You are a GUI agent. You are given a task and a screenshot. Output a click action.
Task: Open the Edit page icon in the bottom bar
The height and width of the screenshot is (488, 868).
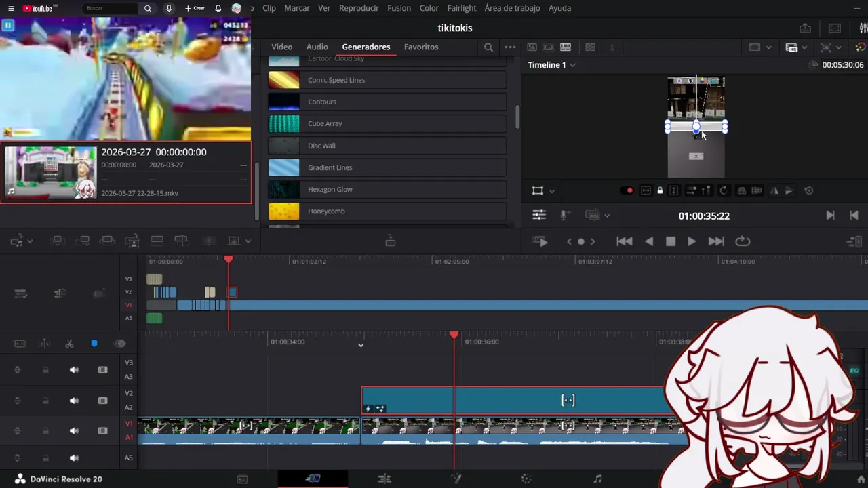(x=384, y=479)
